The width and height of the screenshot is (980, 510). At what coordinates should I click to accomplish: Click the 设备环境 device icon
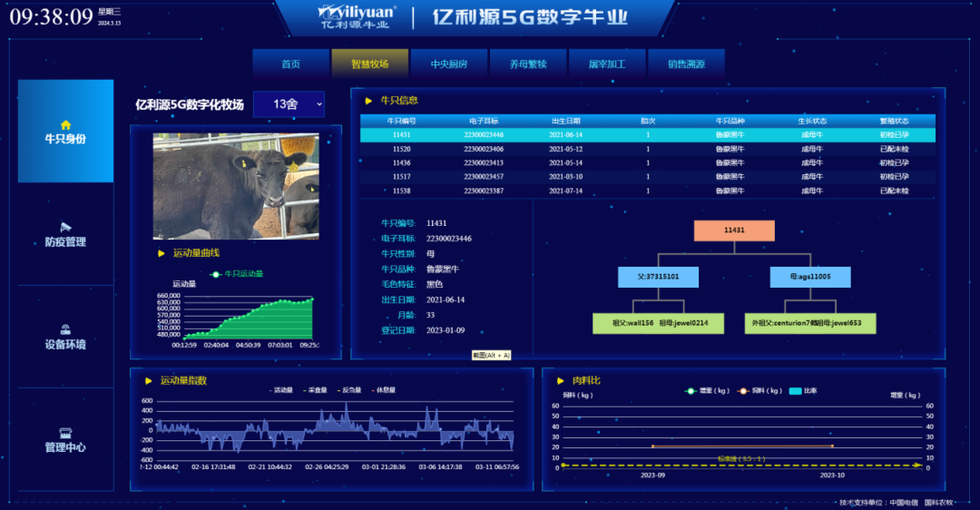tap(65, 330)
